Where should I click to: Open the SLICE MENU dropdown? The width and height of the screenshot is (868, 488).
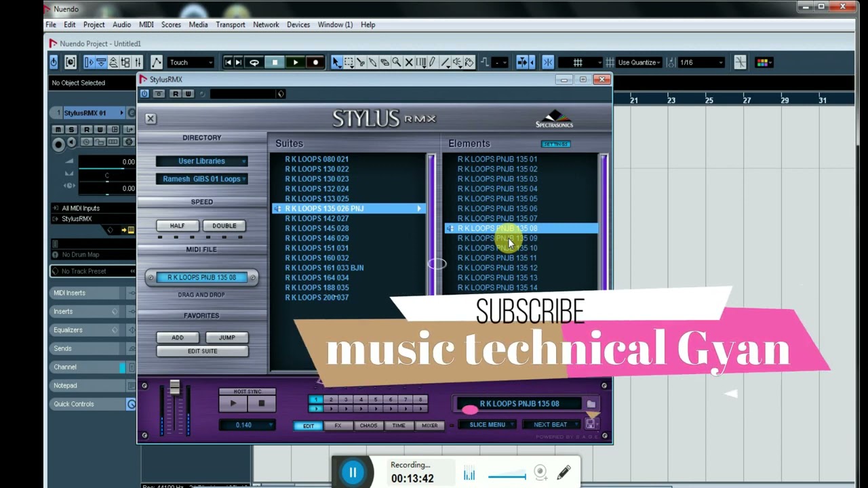click(488, 425)
